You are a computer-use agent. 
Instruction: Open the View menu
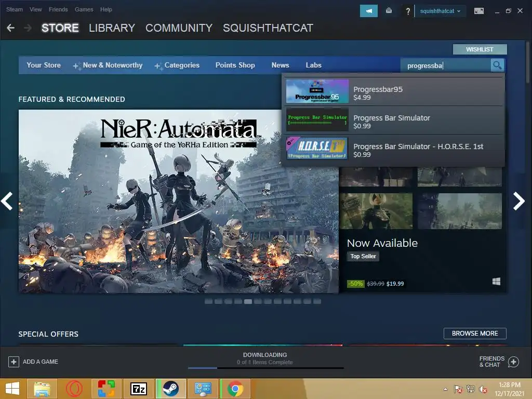point(36,9)
